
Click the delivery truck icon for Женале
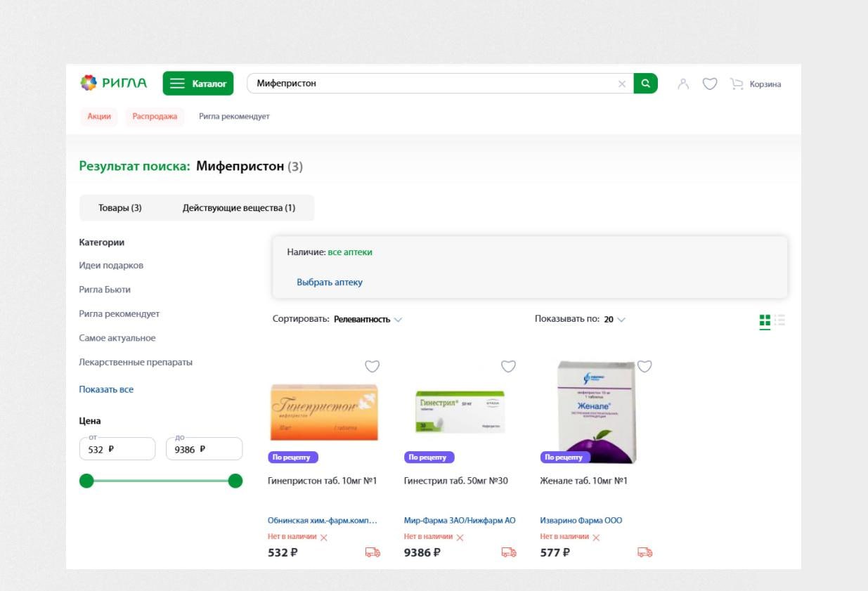[x=645, y=552]
